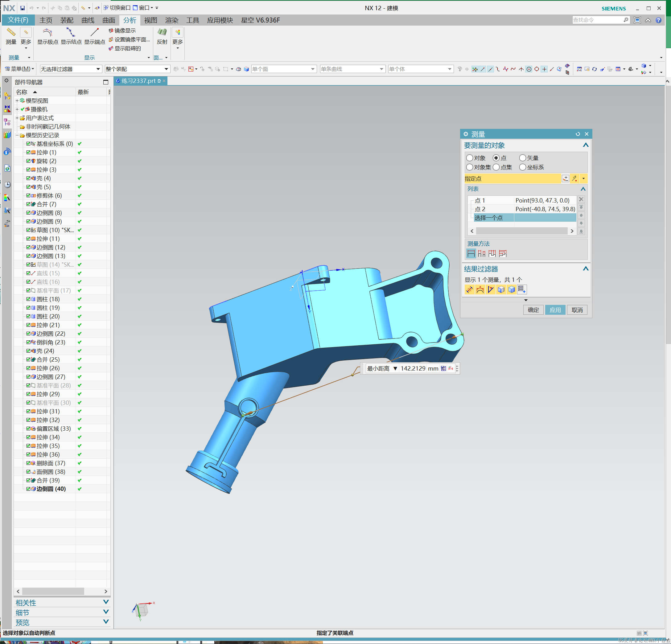
Task: Click the point list horizontal scrollbar
Action: click(x=522, y=231)
